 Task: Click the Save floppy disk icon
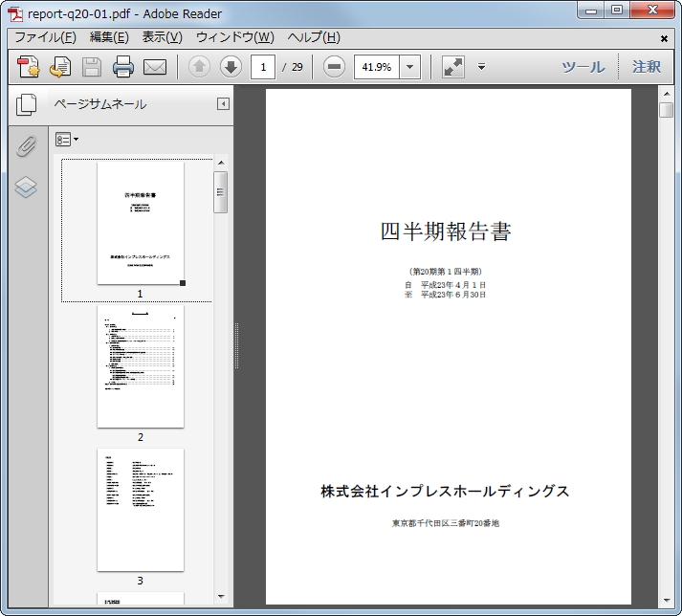tap(92, 67)
